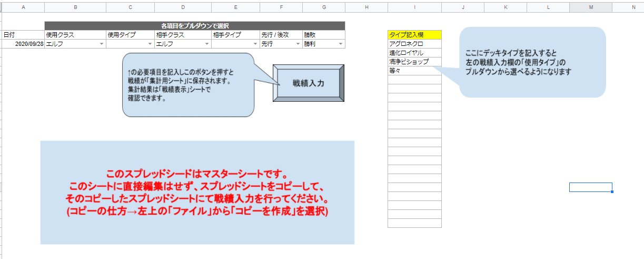Select column H header
644x259 pixels.
[366, 6]
